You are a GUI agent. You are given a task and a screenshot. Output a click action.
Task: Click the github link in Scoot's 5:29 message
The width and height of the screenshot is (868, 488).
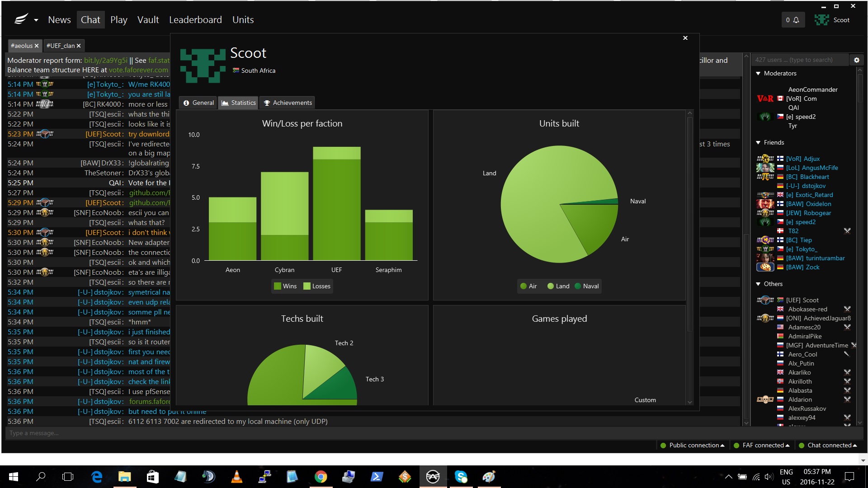[x=149, y=203]
